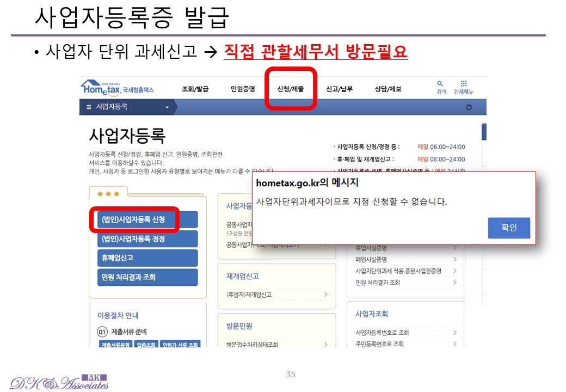Open the 휴업사실증명 link
Image resolution: width=566 pixels, height=392 pixels.
[x=371, y=248]
